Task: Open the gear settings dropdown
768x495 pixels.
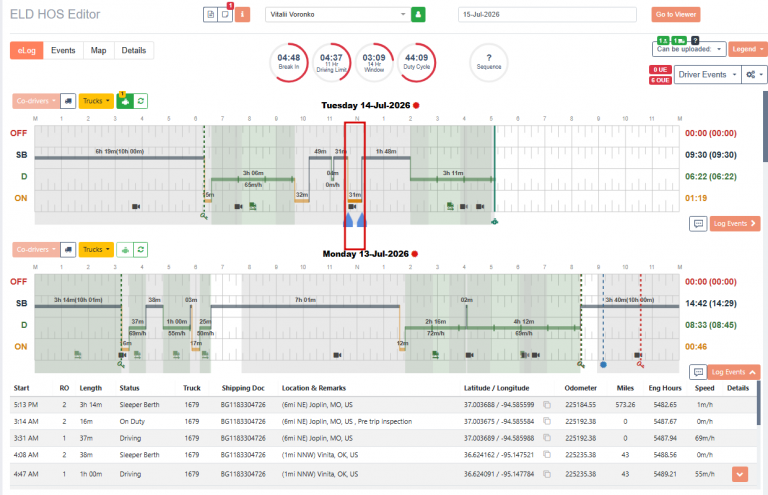Action: (x=754, y=74)
